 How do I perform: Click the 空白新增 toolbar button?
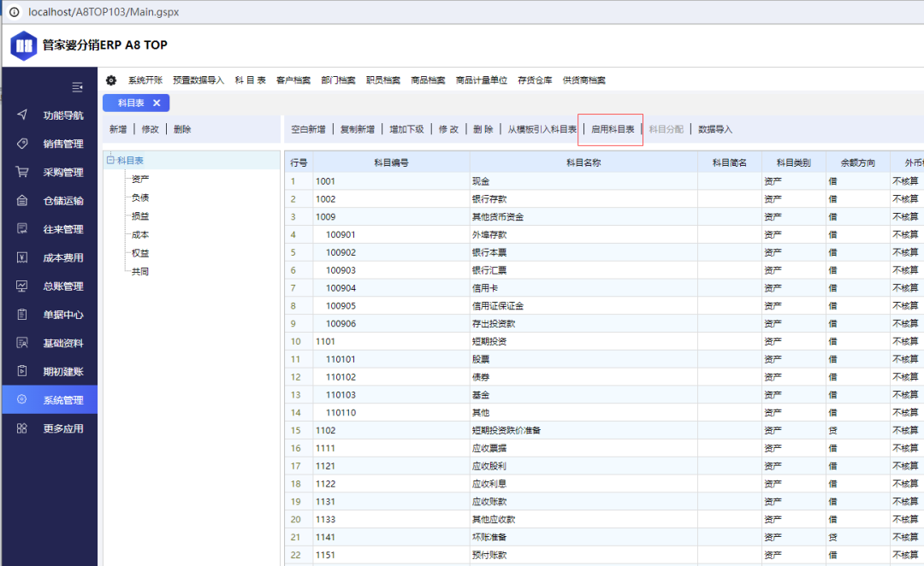pyautogui.click(x=308, y=130)
